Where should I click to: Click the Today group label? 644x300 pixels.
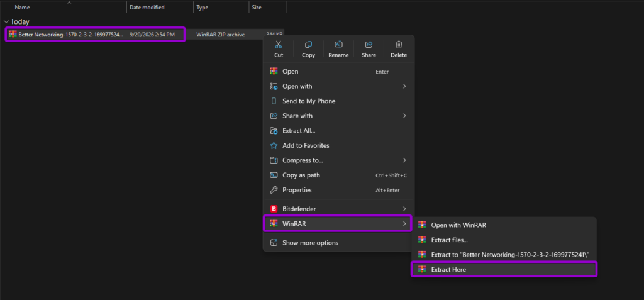20,22
